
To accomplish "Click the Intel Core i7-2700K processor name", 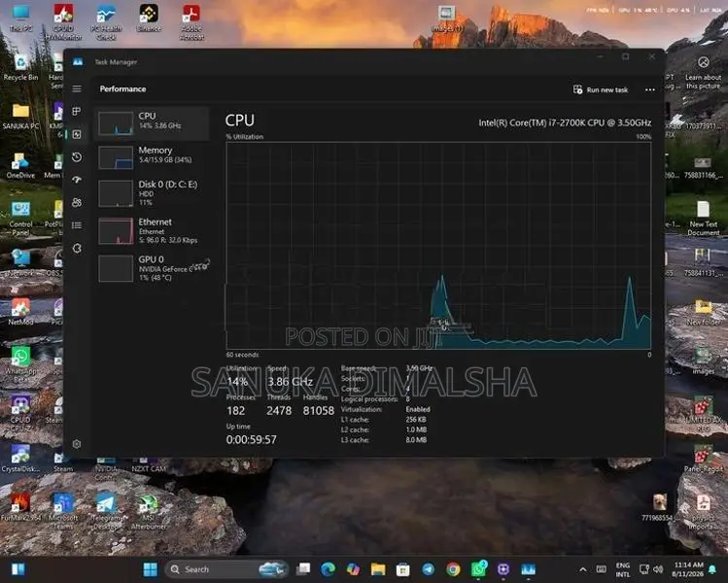I will (x=565, y=122).
